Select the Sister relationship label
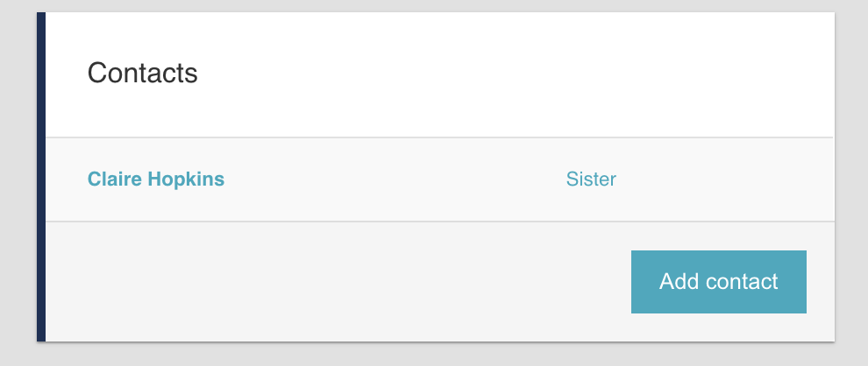This screenshot has width=868, height=366. click(591, 179)
